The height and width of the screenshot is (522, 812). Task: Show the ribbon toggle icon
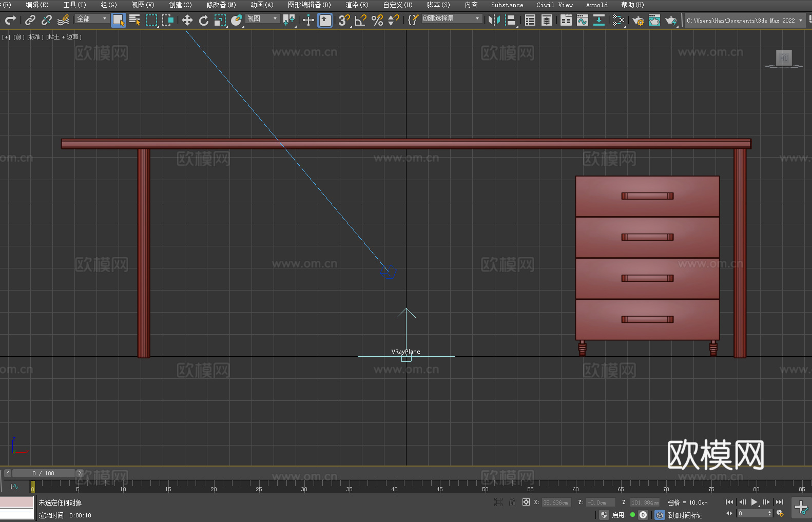(x=566, y=20)
